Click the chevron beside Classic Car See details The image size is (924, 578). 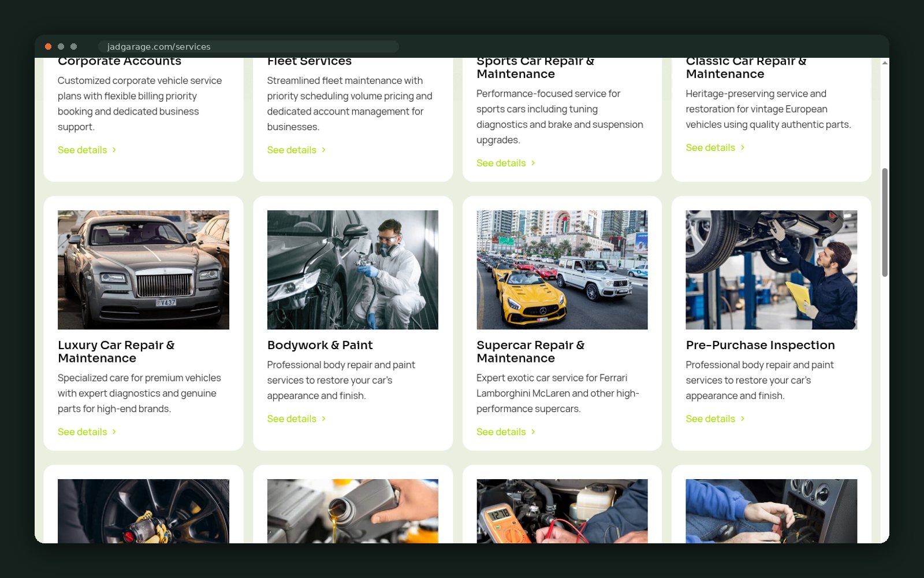pyautogui.click(x=743, y=147)
